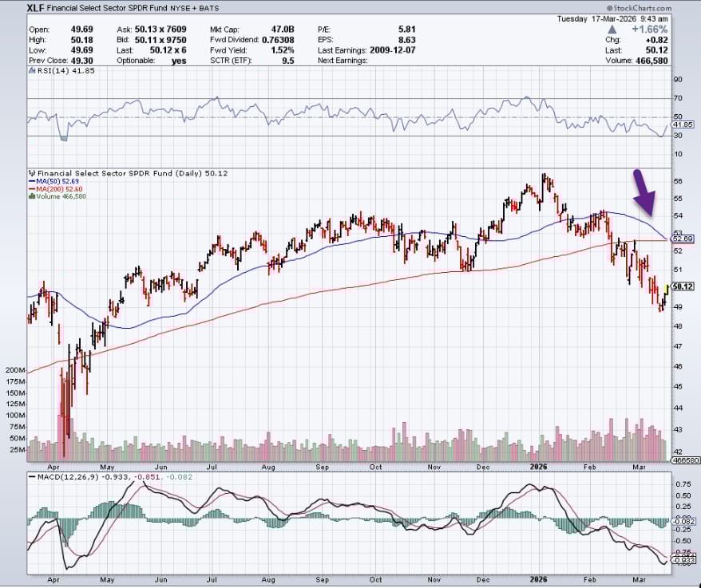Select the Open value 49.69
The width and height of the screenshot is (701, 588).
[x=81, y=30]
